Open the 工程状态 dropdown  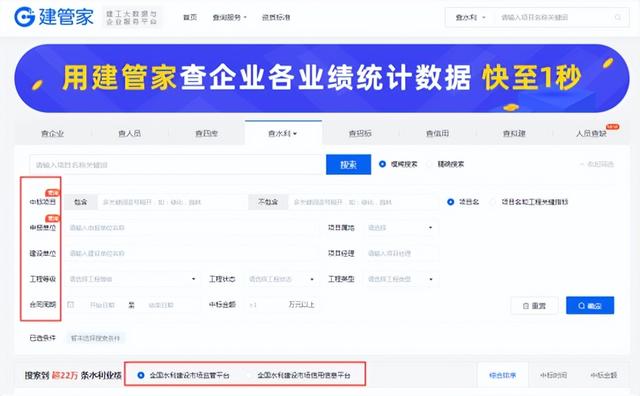282,279
